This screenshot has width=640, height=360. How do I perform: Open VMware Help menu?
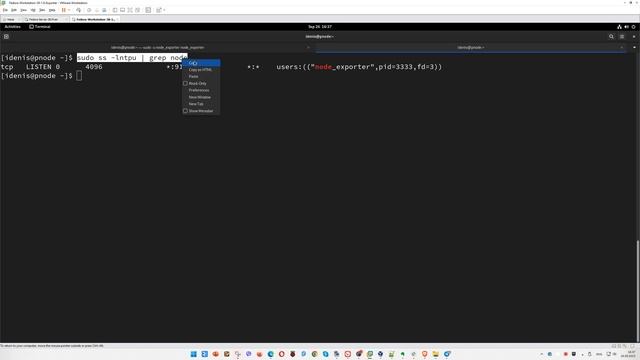52,10
